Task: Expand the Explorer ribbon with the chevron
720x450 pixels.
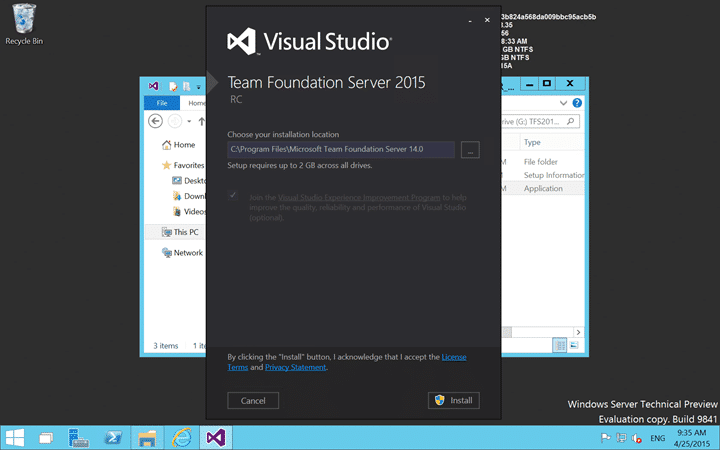Action: (x=563, y=103)
